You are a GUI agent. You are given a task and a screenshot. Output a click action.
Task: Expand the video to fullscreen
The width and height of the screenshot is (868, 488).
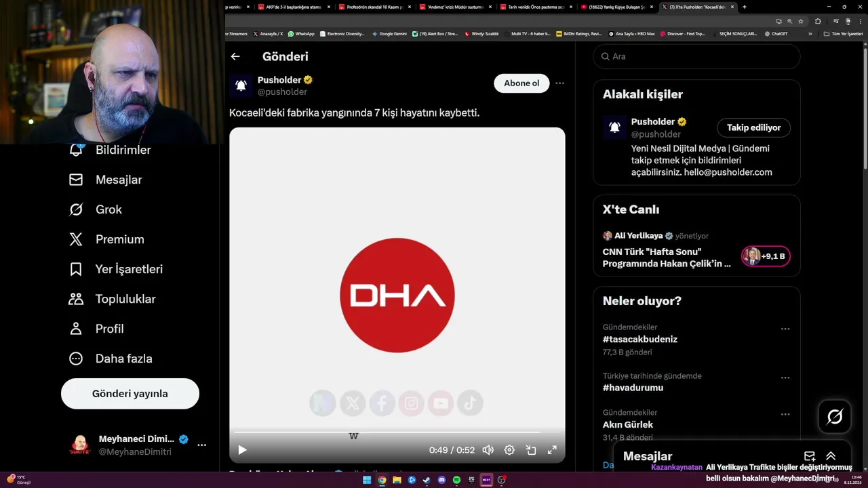552,450
